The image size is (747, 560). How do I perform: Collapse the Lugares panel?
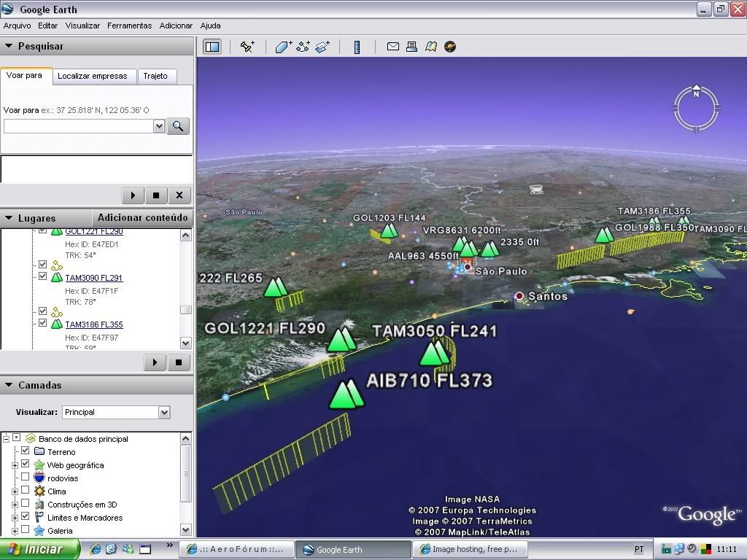click(x=9, y=218)
